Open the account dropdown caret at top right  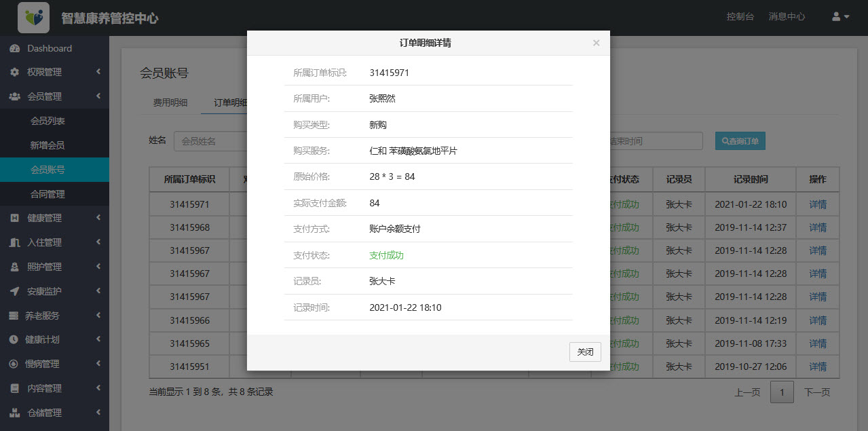pyautogui.click(x=846, y=16)
